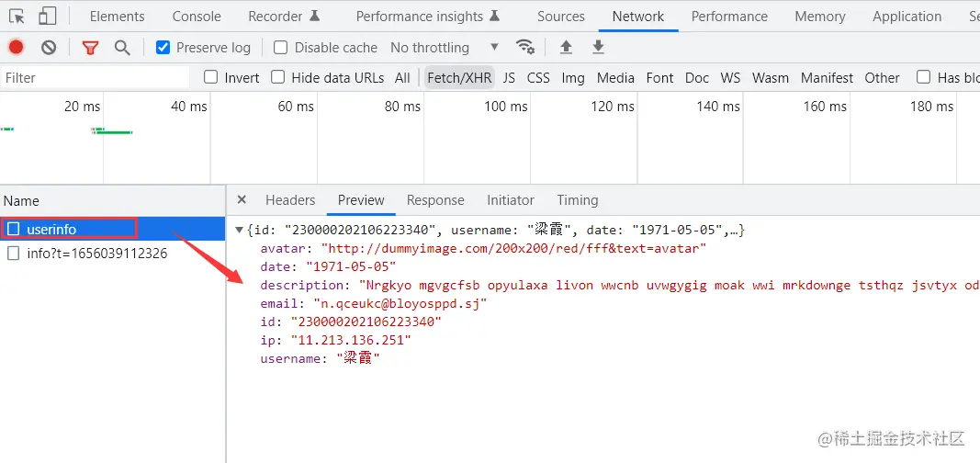Open the Initiator tab
The image size is (980, 463).
(511, 200)
